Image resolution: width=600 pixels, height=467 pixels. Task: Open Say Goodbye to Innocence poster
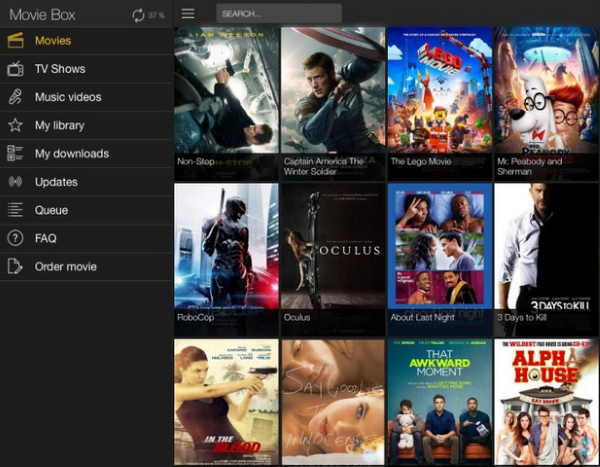[333, 402]
